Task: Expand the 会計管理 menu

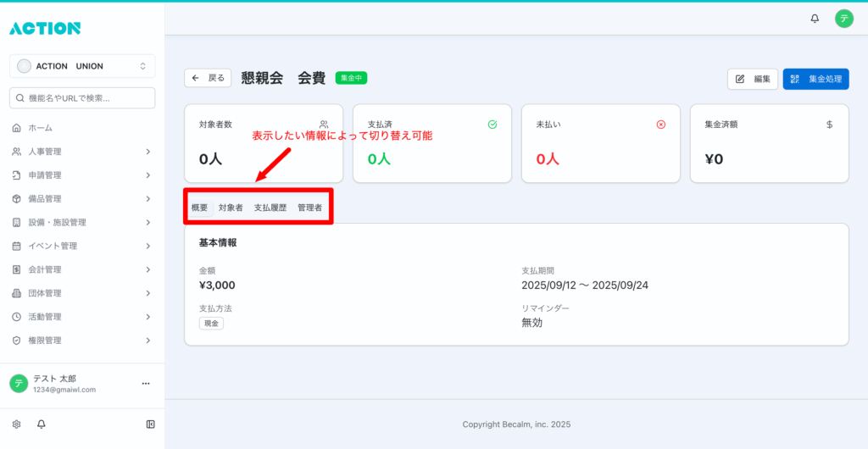Action: 82,269
